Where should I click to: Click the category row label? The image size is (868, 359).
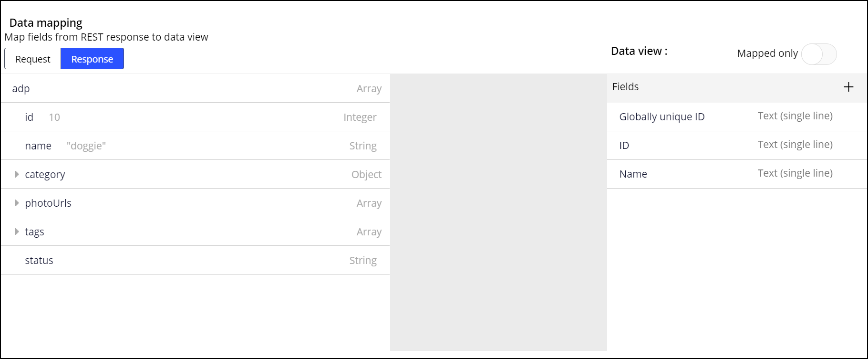tap(45, 174)
